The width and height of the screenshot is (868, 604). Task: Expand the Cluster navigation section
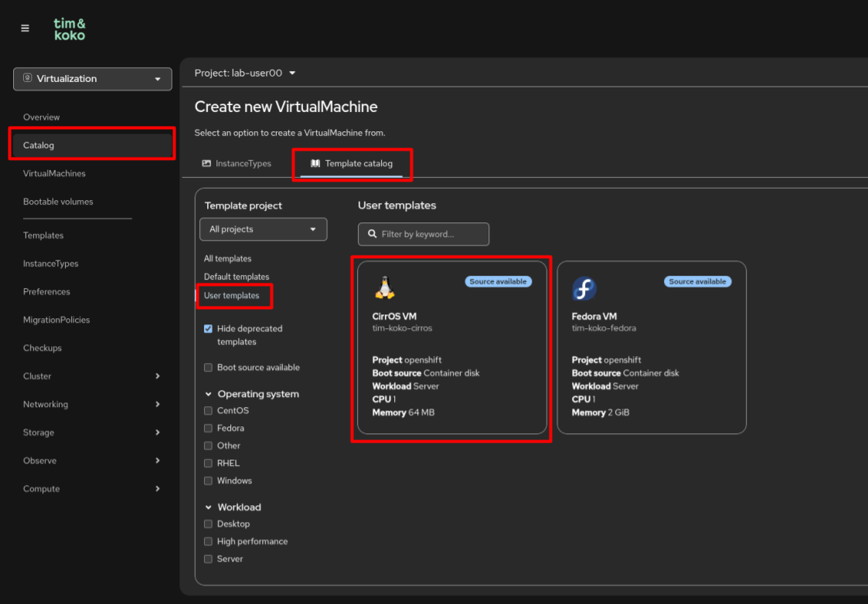tap(93, 376)
